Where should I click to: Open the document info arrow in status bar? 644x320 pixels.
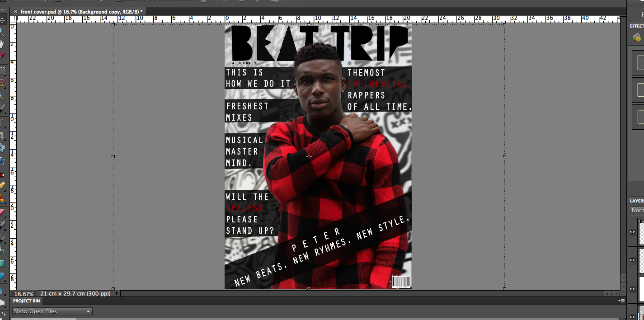tap(117, 293)
